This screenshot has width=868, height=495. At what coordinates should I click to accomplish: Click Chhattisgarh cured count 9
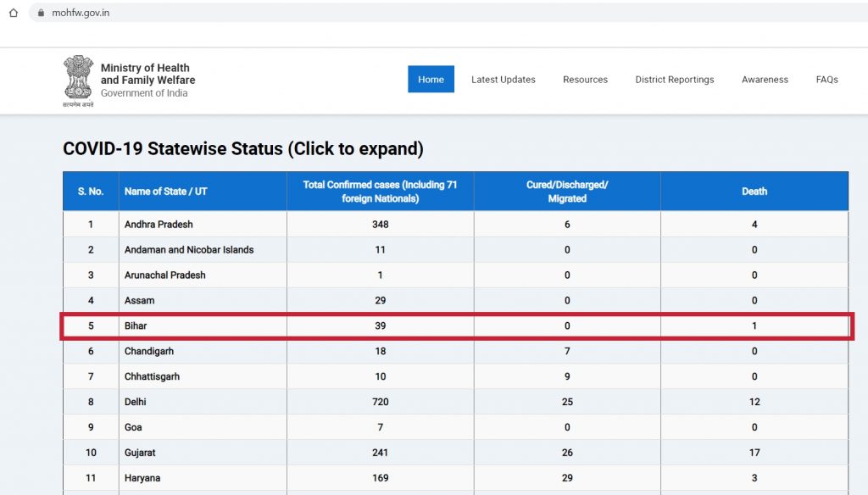point(567,376)
